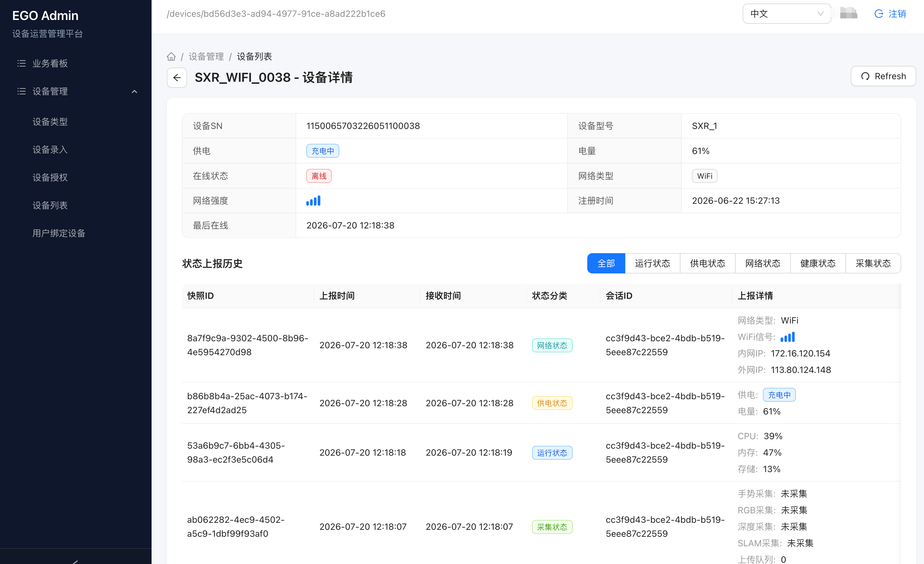Click the 内网IP value 172.16.120.154
924x564 pixels.
(x=801, y=353)
